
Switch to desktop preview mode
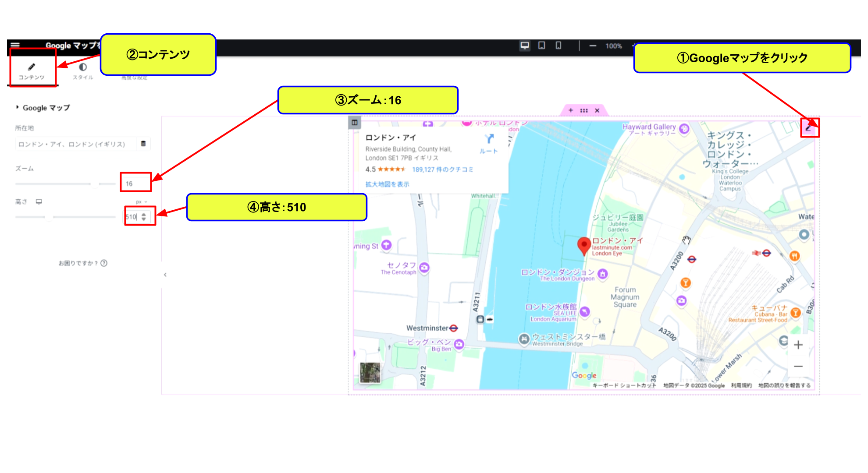(x=525, y=46)
